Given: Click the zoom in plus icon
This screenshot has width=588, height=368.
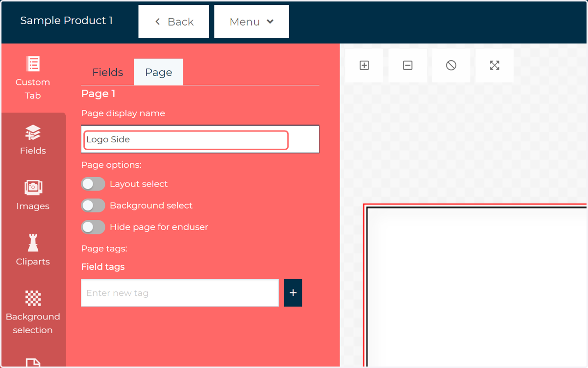Looking at the screenshot, I should pyautogui.click(x=364, y=65).
